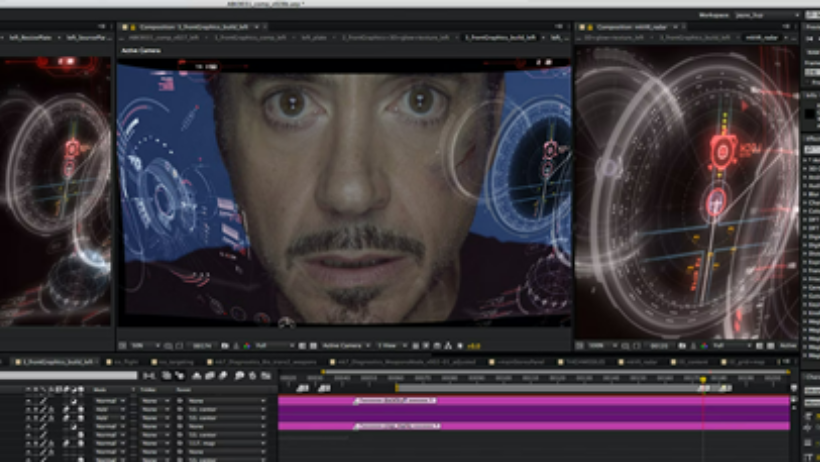
Task: Open blending mode dropdown of topmost layer
Action: point(110,401)
